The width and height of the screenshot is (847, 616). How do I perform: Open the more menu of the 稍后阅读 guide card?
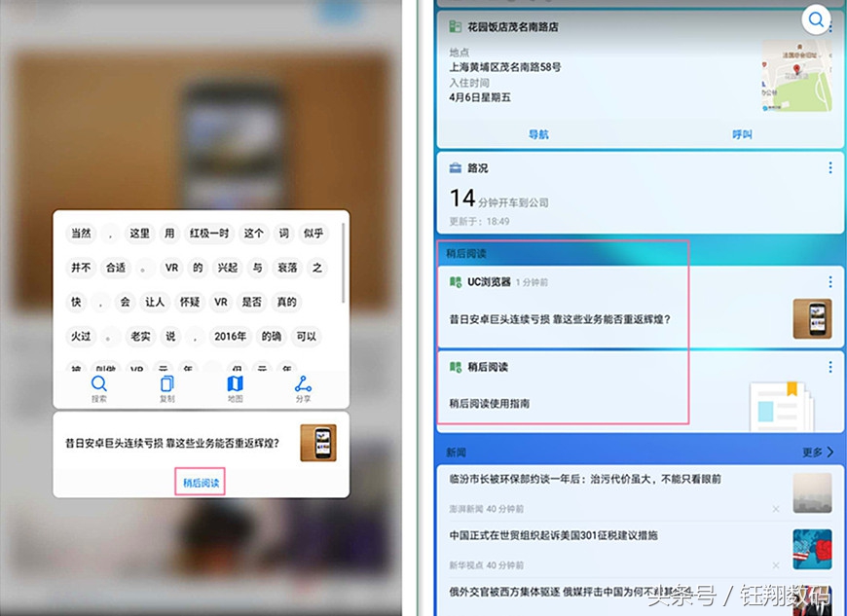[x=830, y=367]
